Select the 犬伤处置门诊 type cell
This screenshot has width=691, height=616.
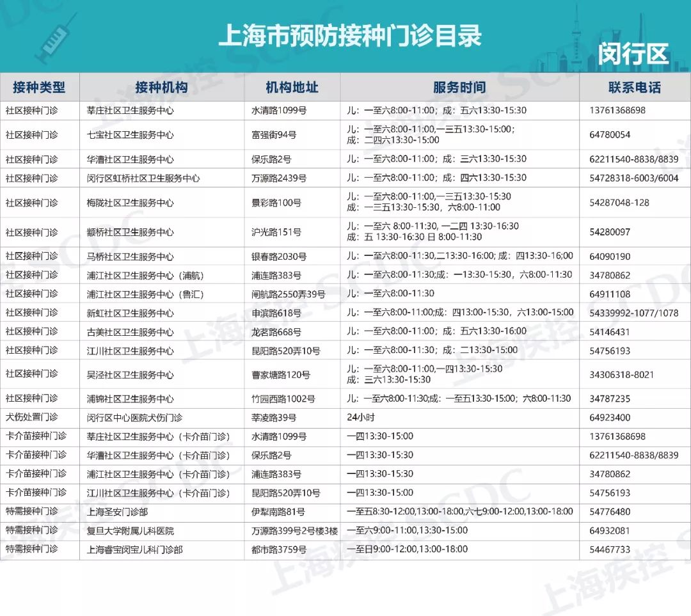[31, 417]
